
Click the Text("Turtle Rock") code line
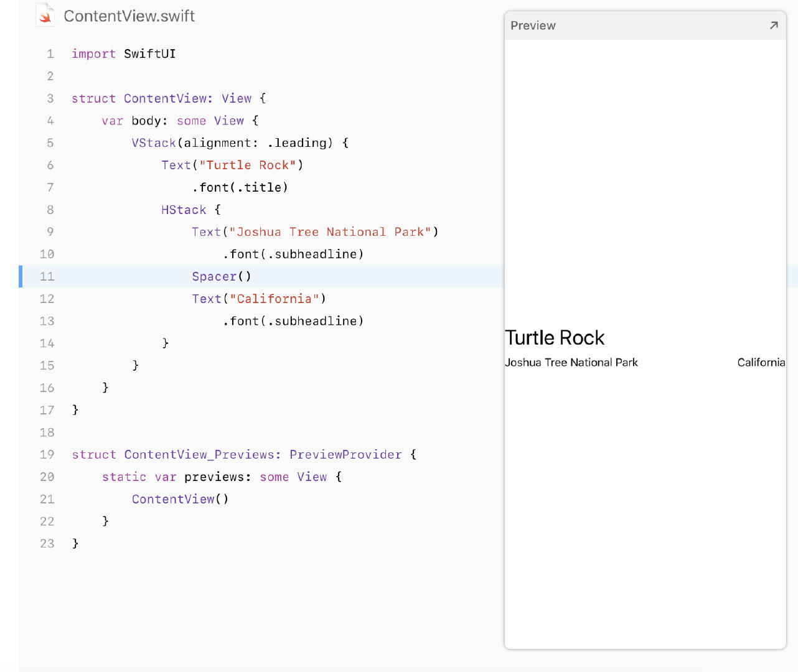pos(232,165)
